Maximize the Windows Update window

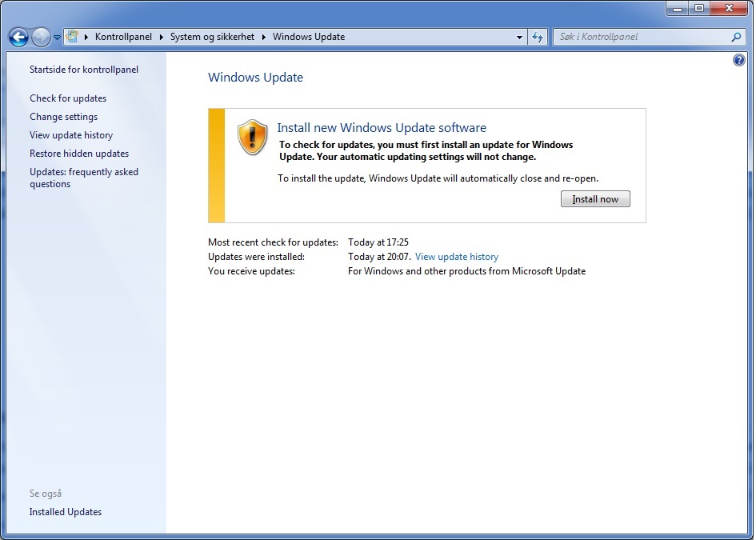click(699, 8)
